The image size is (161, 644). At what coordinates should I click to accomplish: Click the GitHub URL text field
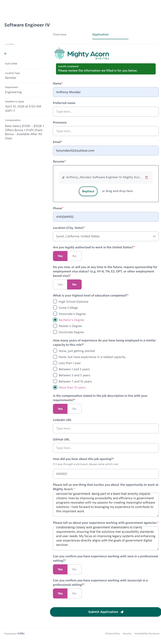click(106, 448)
